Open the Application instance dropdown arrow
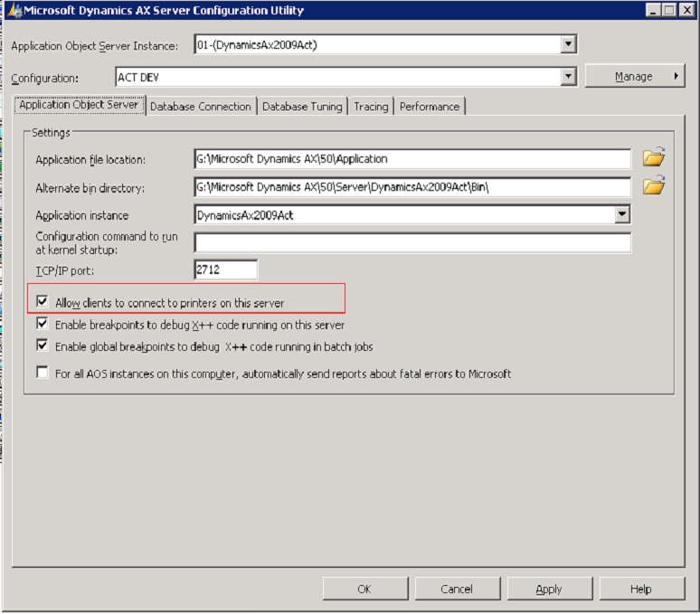Viewport: 700px width, 614px height. click(622, 214)
